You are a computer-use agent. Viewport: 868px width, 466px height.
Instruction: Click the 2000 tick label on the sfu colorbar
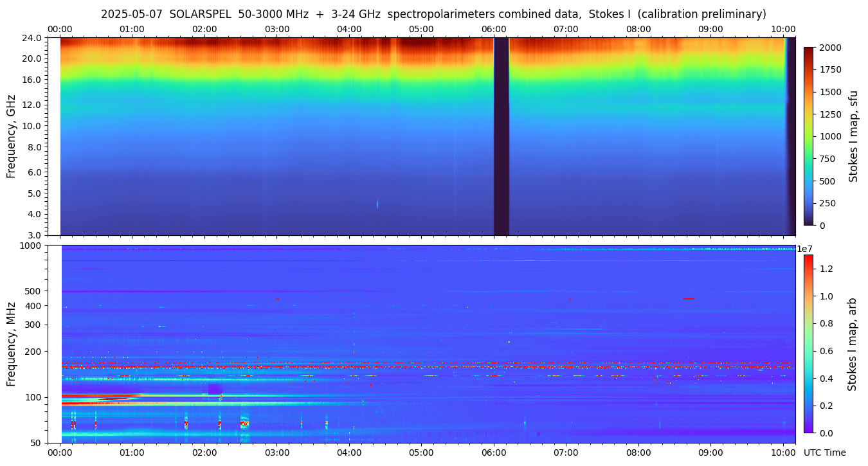(831, 48)
